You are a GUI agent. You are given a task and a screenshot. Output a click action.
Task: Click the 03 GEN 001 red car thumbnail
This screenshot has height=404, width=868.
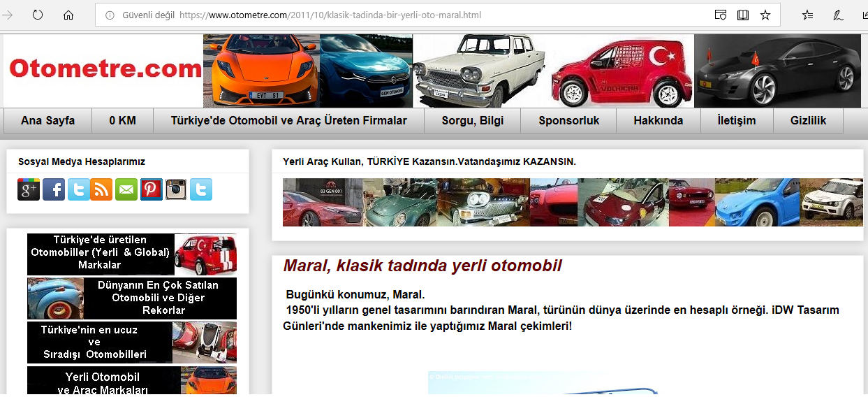coord(323,203)
